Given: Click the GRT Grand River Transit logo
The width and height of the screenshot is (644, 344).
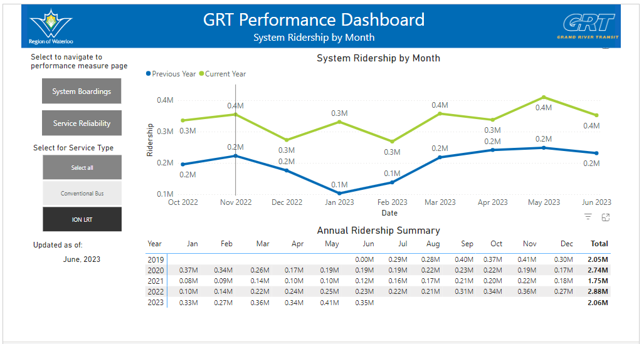Looking at the screenshot, I should (x=589, y=26).
